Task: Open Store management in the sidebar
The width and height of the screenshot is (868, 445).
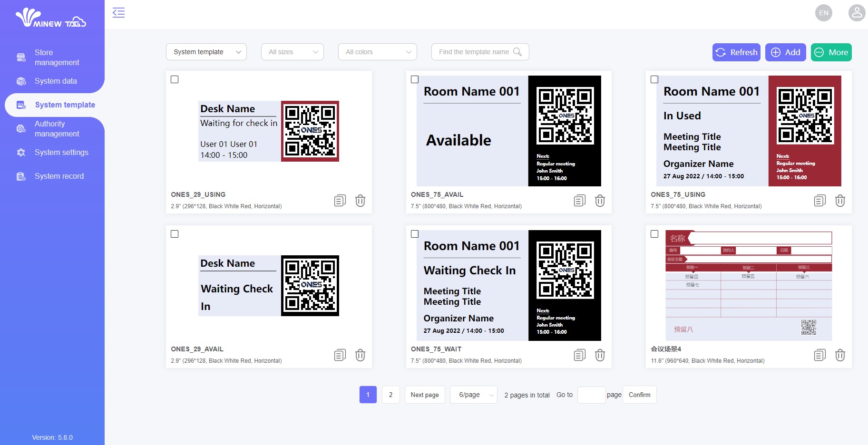Action: (x=56, y=58)
